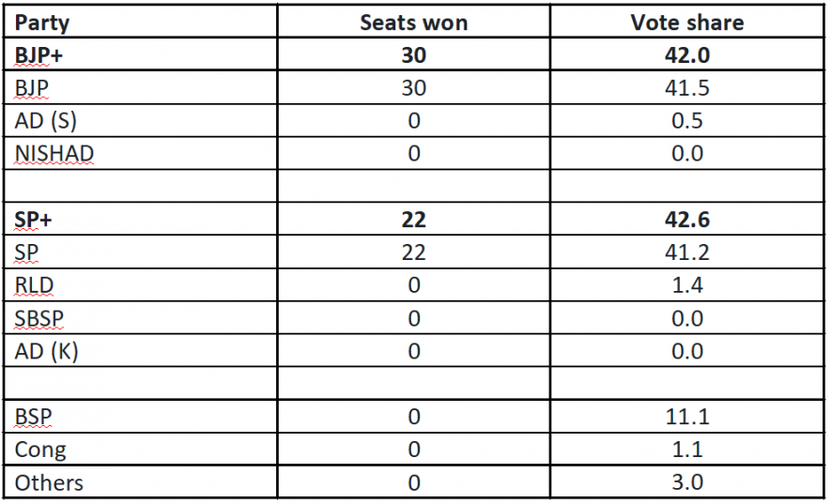
Task: Select the bold "SP+" alliance cell
Action: (34, 220)
